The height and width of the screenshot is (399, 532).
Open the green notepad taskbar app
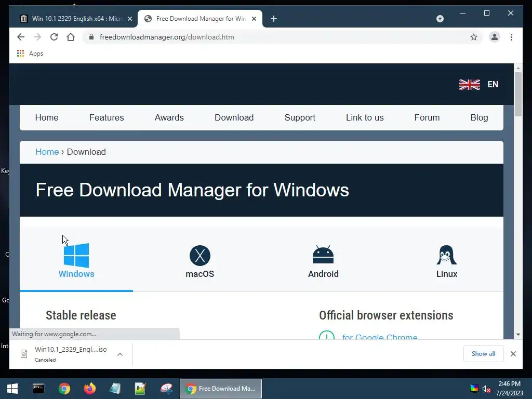click(140, 389)
